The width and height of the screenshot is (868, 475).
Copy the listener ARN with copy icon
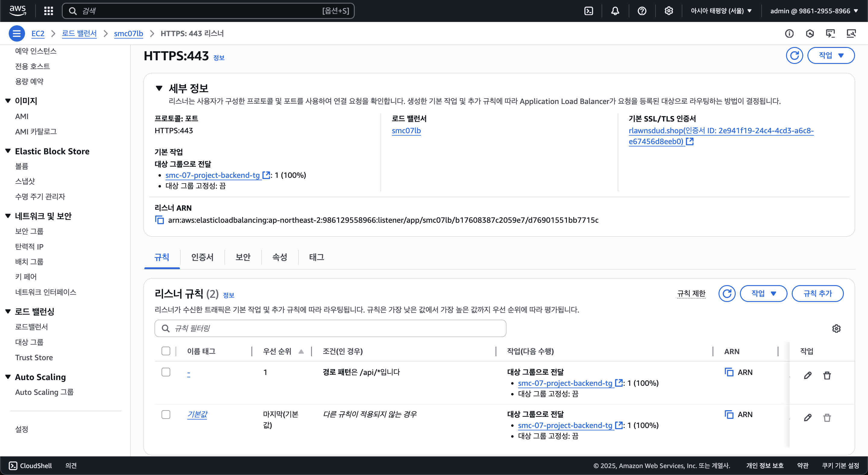[x=159, y=220]
